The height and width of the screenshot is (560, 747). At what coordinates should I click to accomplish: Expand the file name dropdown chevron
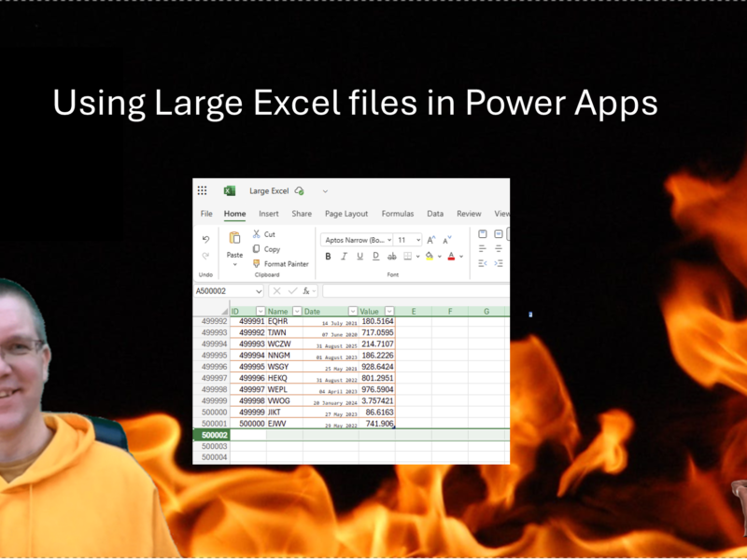tap(325, 191)
